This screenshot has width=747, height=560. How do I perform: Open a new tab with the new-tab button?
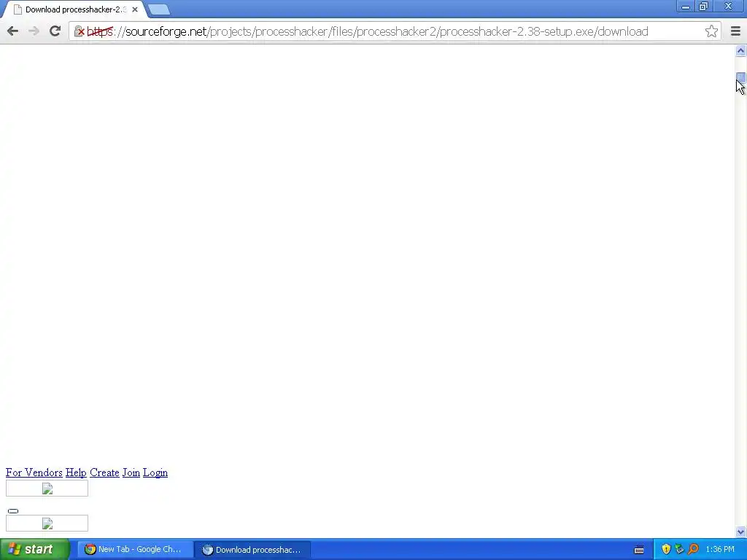tap(158, 9)
